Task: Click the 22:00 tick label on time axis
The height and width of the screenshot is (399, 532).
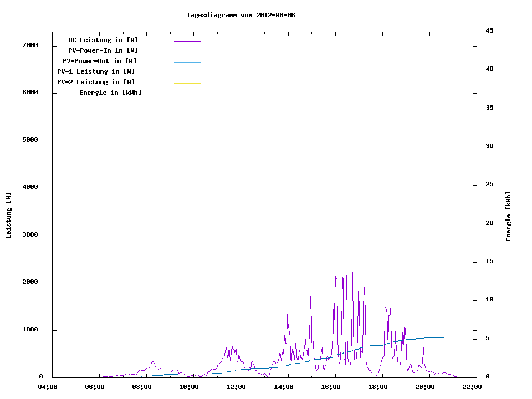Action: 472,387
